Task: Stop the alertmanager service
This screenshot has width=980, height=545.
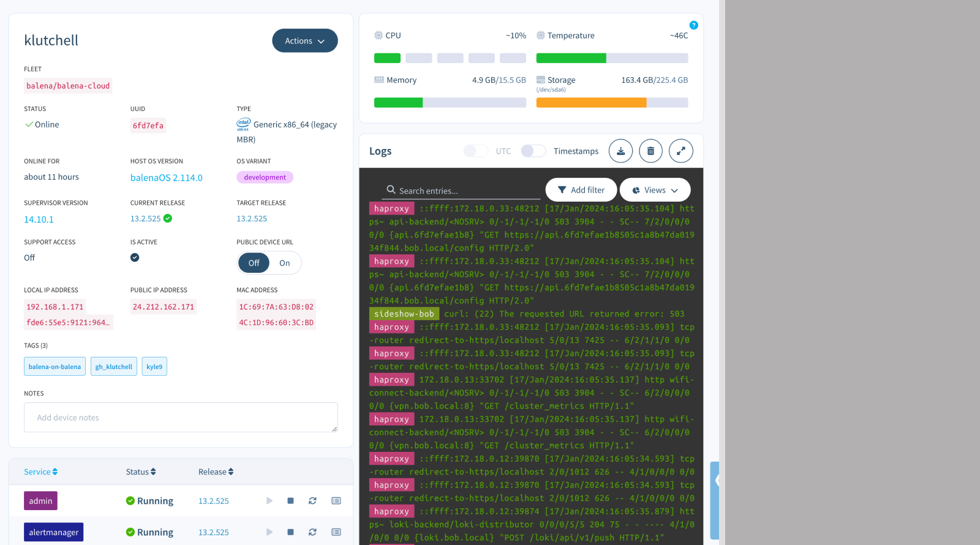Action: (x=290, y=532)
